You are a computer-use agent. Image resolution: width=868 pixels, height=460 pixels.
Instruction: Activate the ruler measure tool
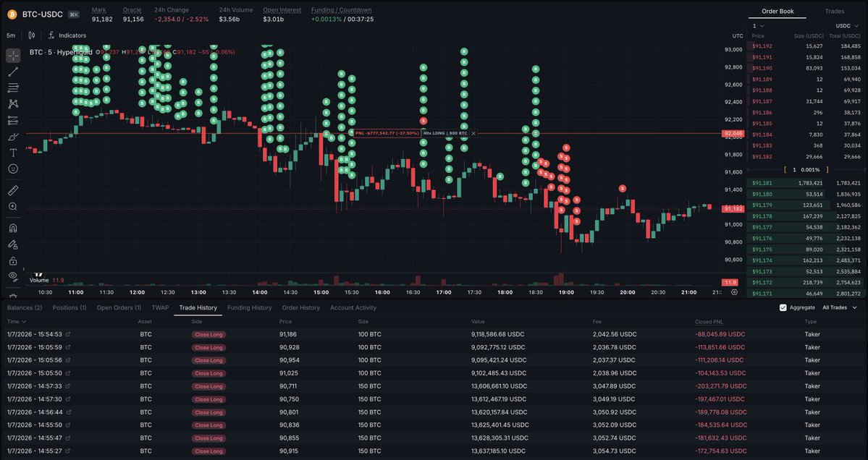[x=13, y=191]
